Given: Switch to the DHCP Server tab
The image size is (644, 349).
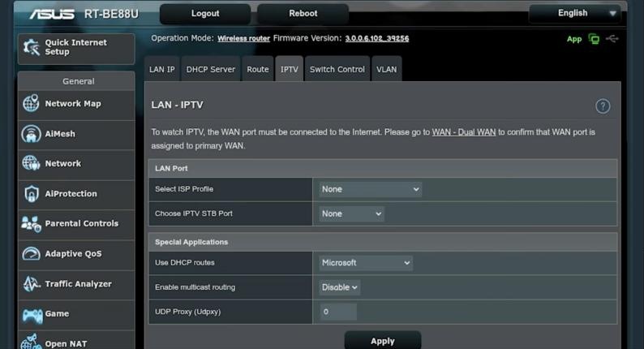Looking at the screenshot, I should tap(211, 69).
